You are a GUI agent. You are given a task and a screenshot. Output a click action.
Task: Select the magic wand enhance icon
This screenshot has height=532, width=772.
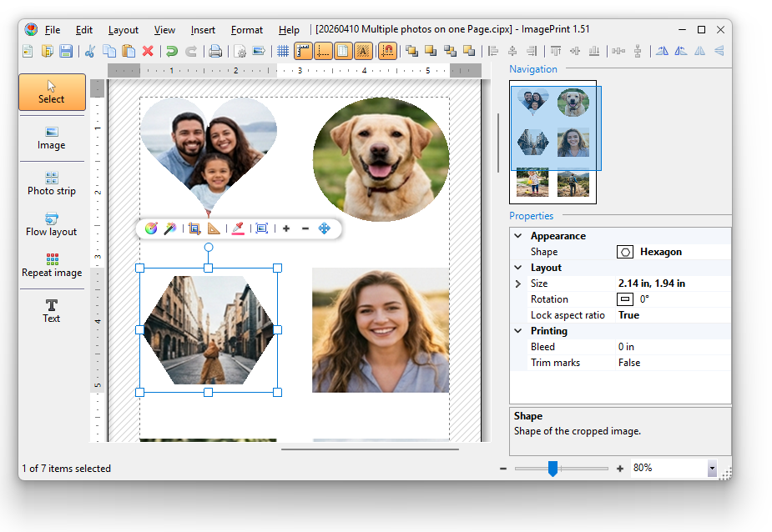click(x=169, y=228)
